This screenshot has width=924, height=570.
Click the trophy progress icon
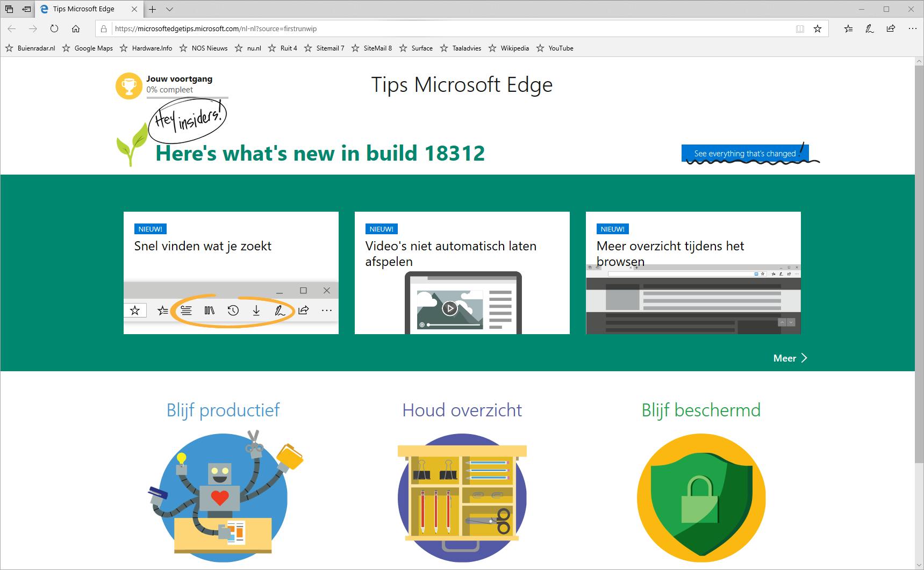[x=129, y=86]
